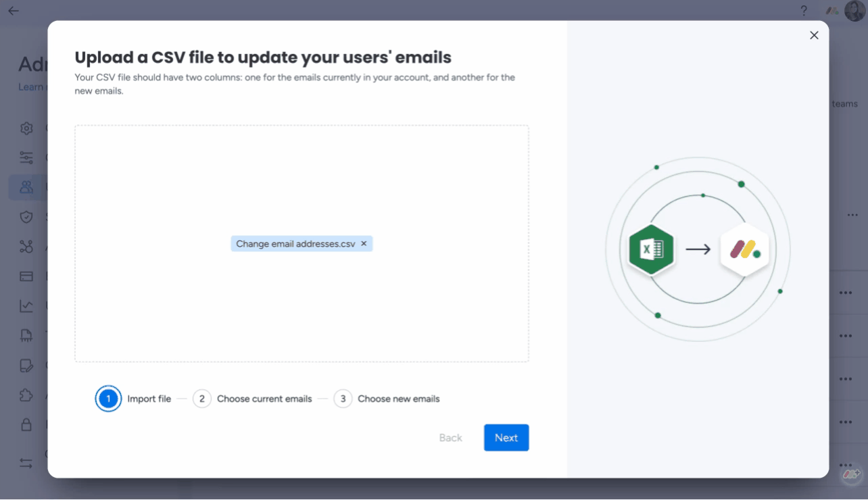The width and height of the screenshot is (868, 500).
Task: Open the note with pencil icon in sidebar
Action: click(26, 366)
